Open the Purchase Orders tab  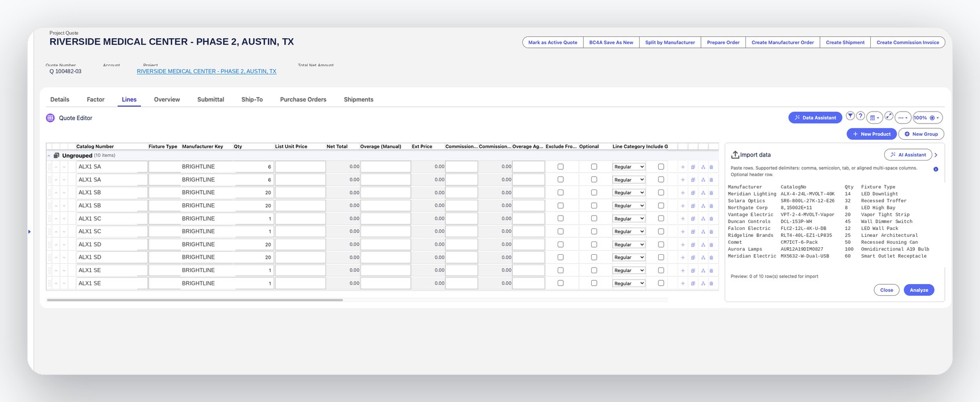pyautogui.click(x=303, y=99)
